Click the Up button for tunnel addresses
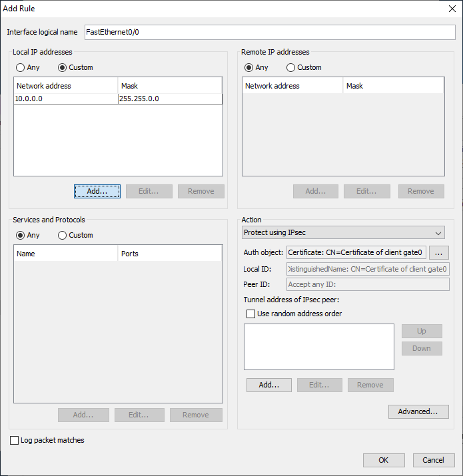463x476 pixels. 422,331
